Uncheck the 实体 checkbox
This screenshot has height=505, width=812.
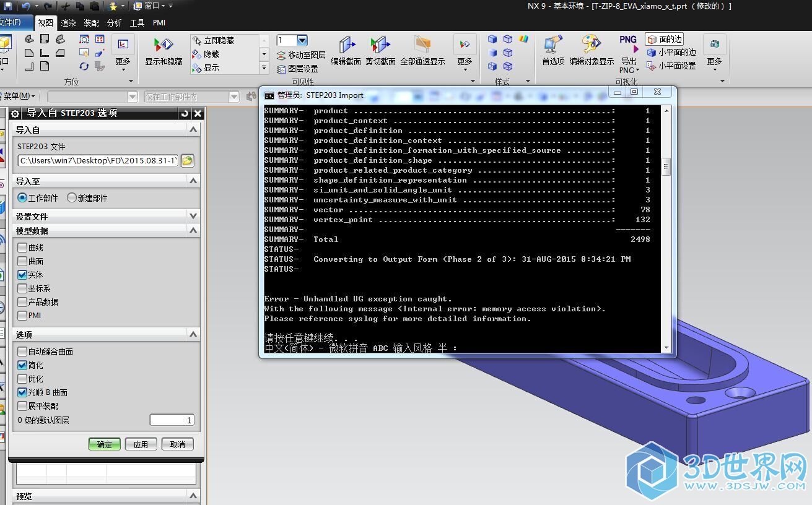click(x=22, y=275)
